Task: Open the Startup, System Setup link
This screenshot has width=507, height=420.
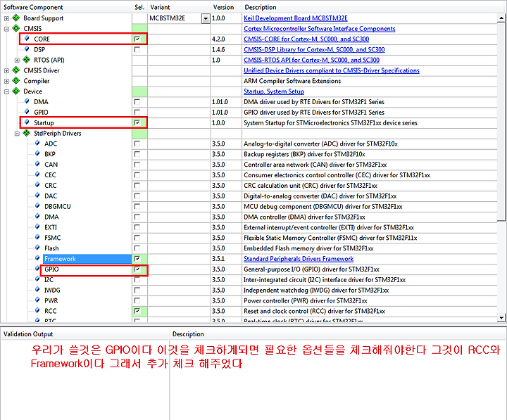Action: (274, 91)
